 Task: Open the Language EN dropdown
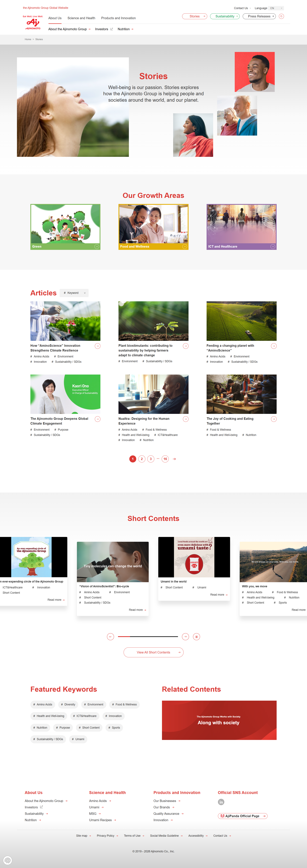[276, 8]
